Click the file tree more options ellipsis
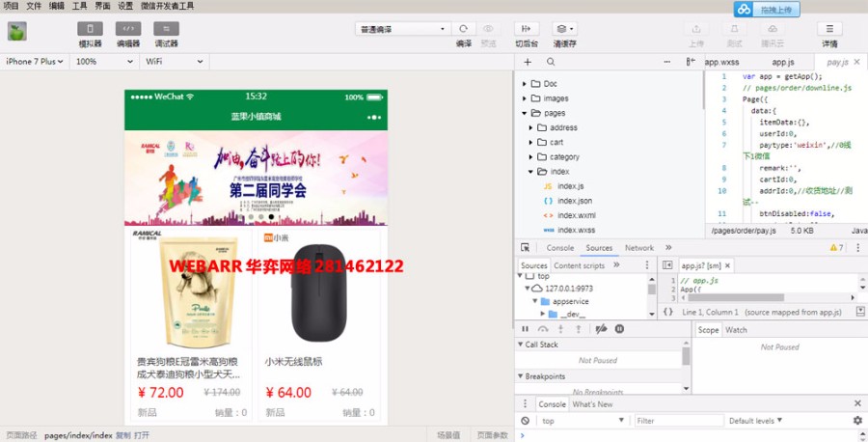 pos(667,62)
